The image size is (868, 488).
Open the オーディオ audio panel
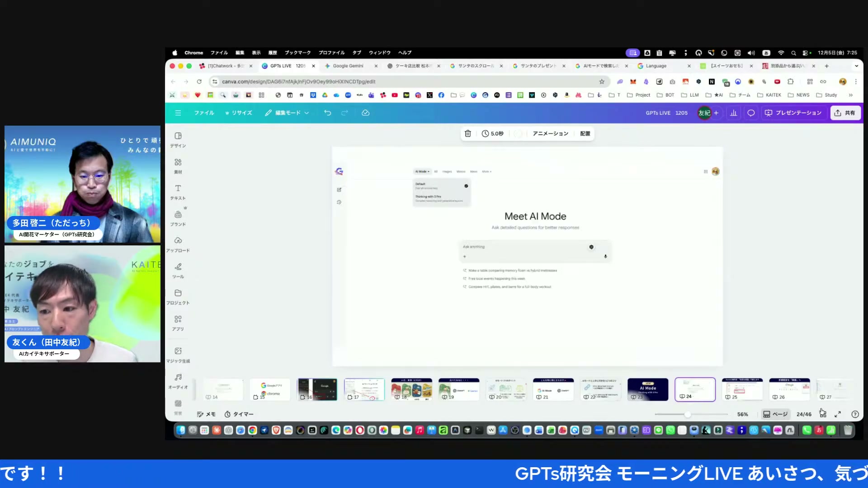point(178,381)
